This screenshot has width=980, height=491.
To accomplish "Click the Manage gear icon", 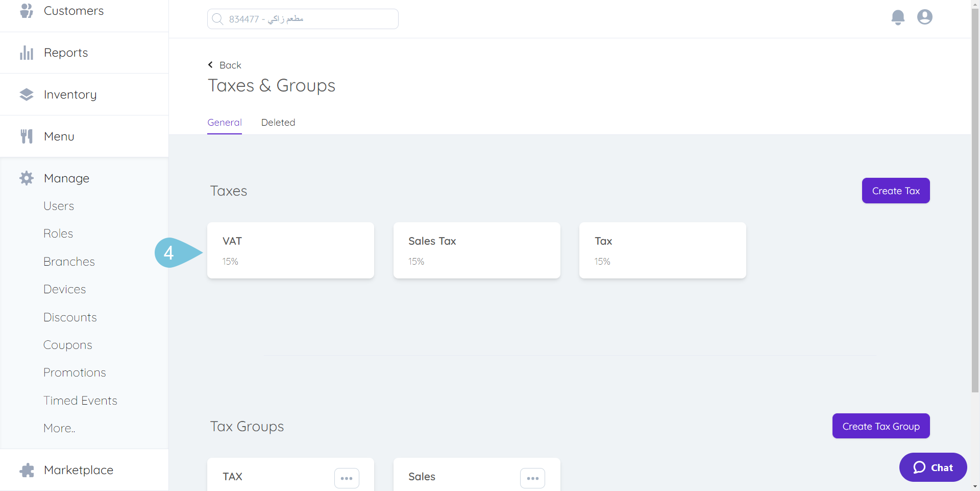I will [x=27, y=178].
